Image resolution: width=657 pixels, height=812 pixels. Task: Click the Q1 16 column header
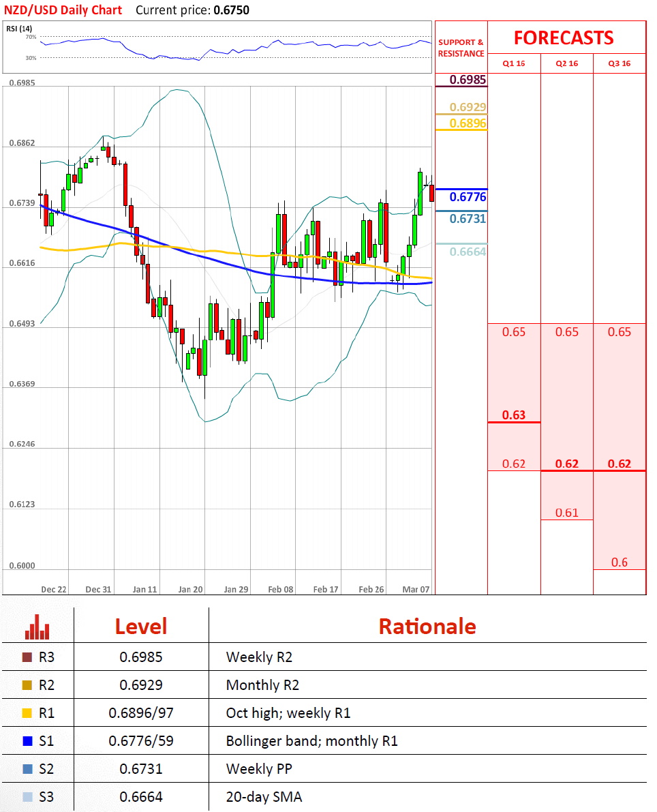(x=514, y=63)
